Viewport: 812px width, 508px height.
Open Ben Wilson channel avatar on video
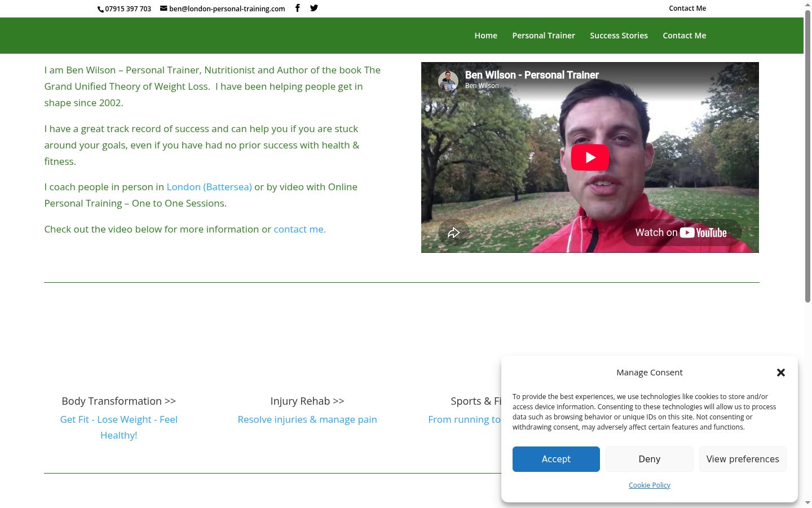(448, 81)
